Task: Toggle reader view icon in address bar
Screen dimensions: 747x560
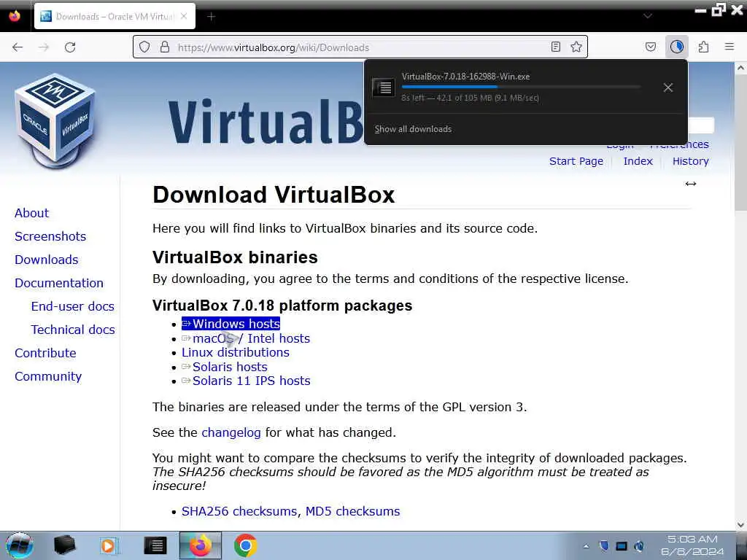Action: [x=555, y=47]
